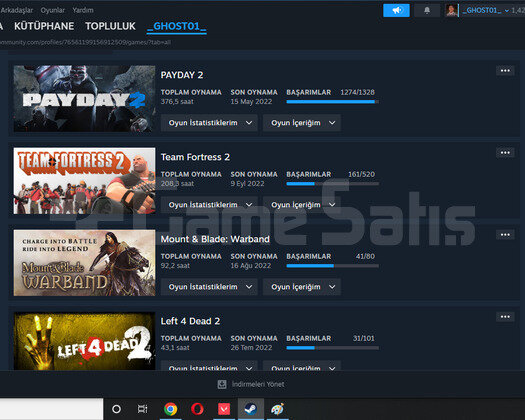Open Warband three-dot options menu
The image size is (525, 420).
coord(505,235)
